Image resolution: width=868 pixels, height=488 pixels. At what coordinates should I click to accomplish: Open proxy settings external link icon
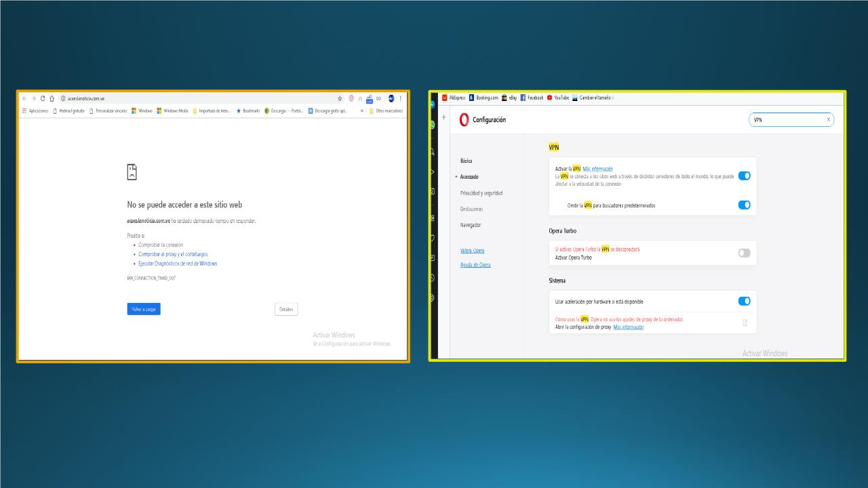745,323
